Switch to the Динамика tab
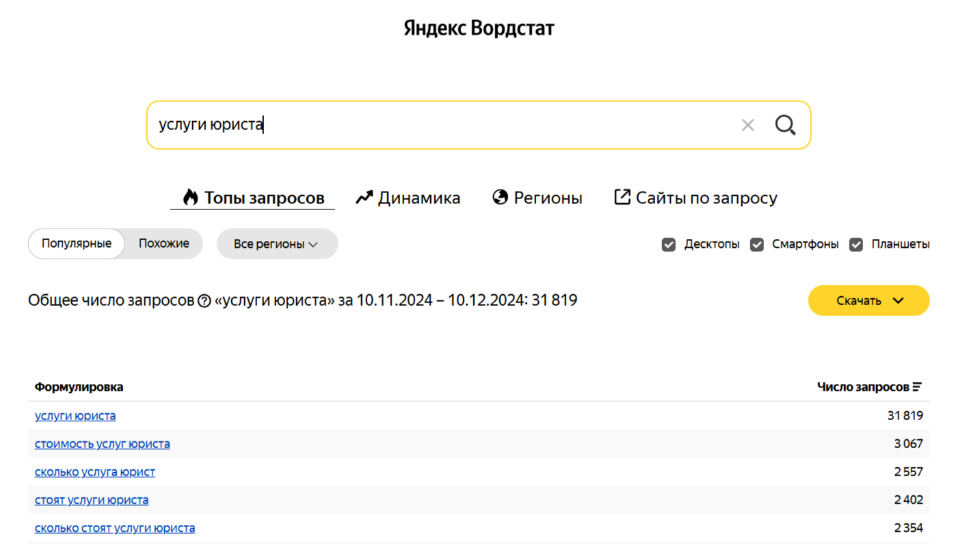Viewport: 980px width, 544px height. [x=408, y=198]
